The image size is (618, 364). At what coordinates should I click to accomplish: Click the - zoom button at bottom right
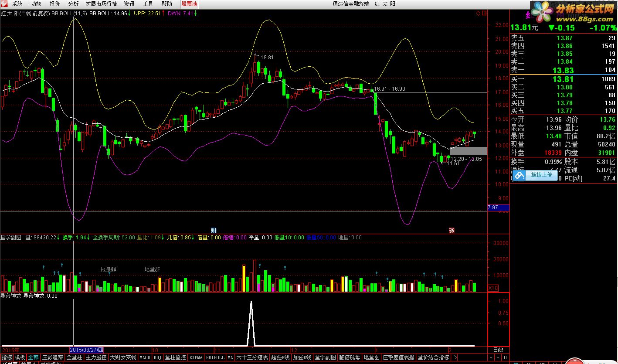click(x=499, y=357)
